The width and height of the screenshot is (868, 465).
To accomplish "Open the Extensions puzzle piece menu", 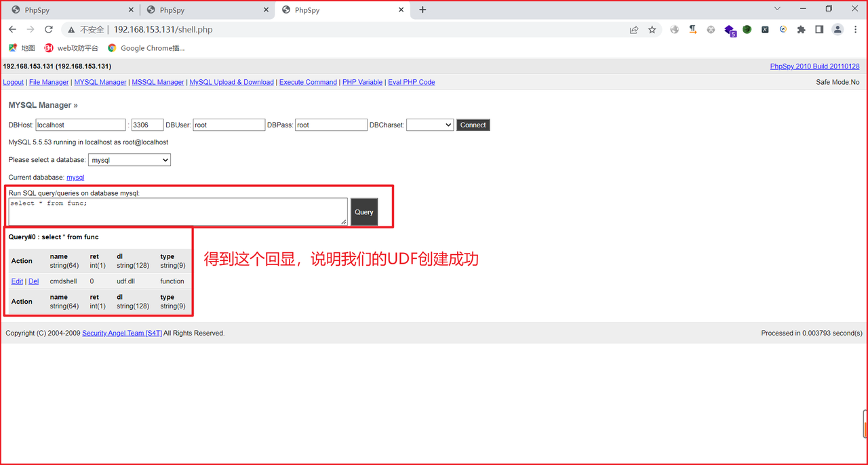I will [x=802, y=30].
